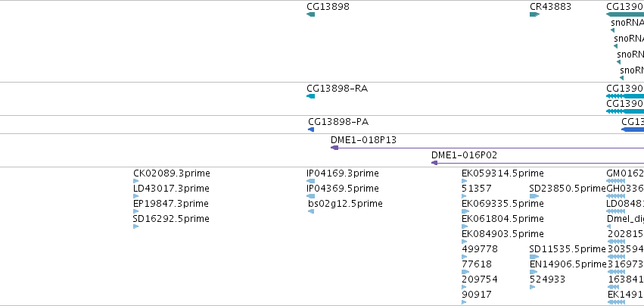Open the CR43883 gene label
The image size is (644, 306).
point(550,6)
